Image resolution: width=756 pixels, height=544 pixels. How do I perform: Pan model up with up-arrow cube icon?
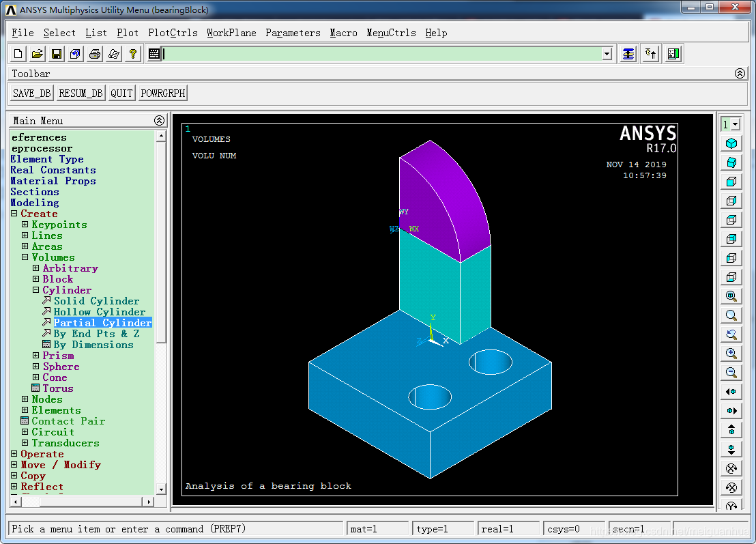[x=731, y=430]
